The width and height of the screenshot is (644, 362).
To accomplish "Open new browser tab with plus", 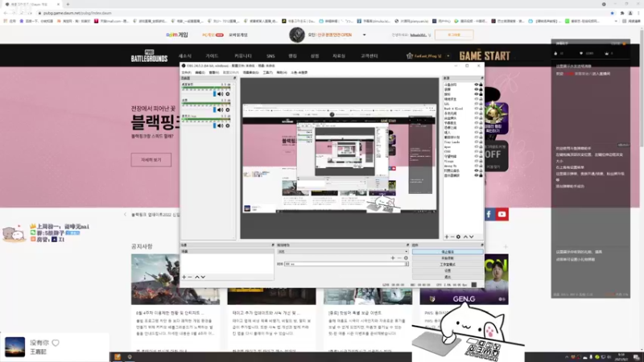I will click(x=68, y=4).
